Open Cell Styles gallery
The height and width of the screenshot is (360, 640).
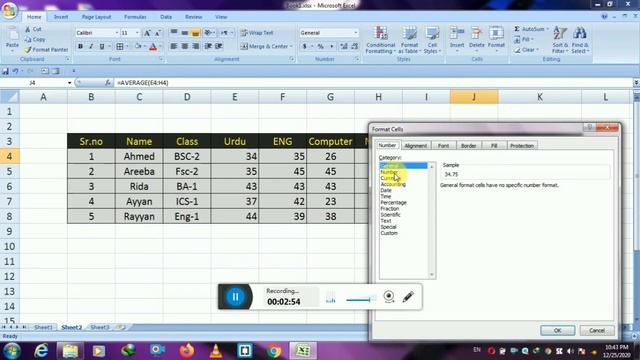pos(432,40)
